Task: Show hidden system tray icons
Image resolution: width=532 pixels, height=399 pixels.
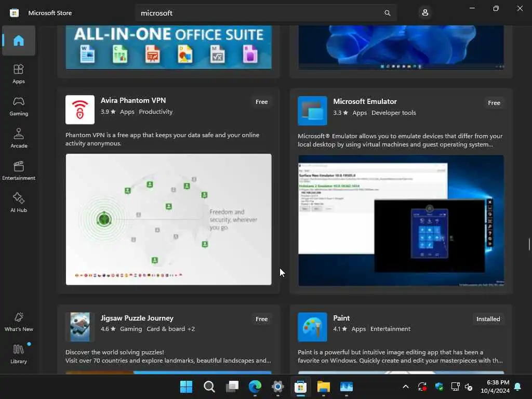Action: click(405, 387)
